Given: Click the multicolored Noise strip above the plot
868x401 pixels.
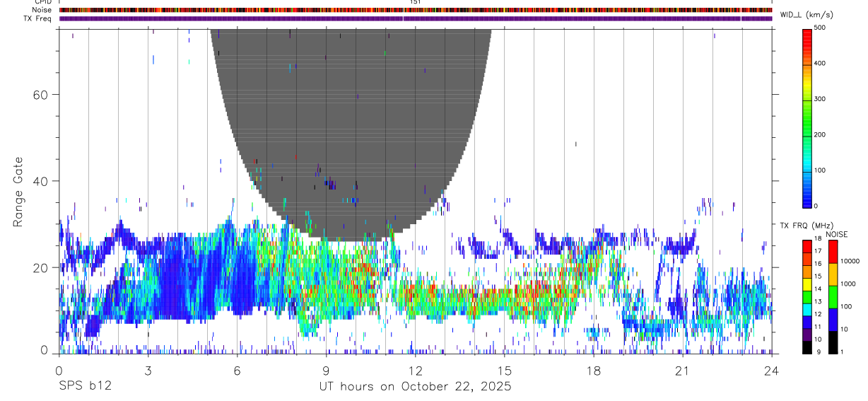Looking at the screenshot, I should click(x=416, y=10).
